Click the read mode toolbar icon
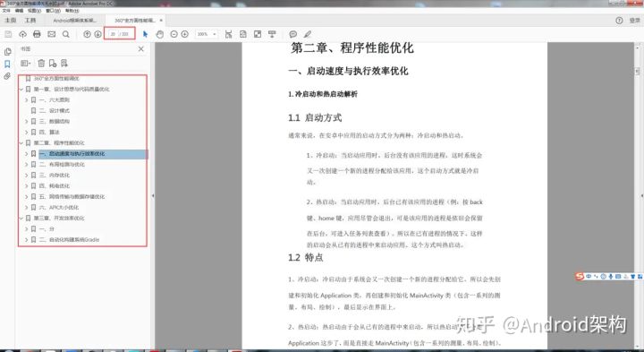 click(x=272, y=34)
